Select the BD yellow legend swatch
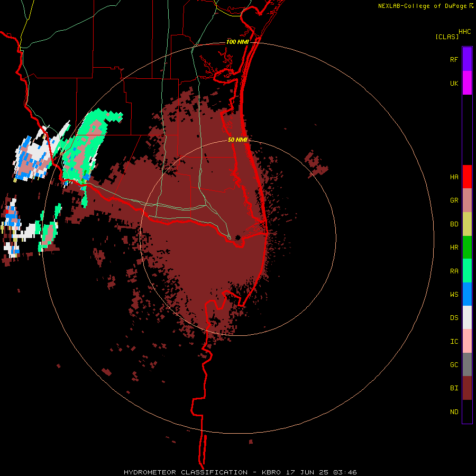Viewport: 476px width, 476px height. pyautogui.click(x=467, y=224)
